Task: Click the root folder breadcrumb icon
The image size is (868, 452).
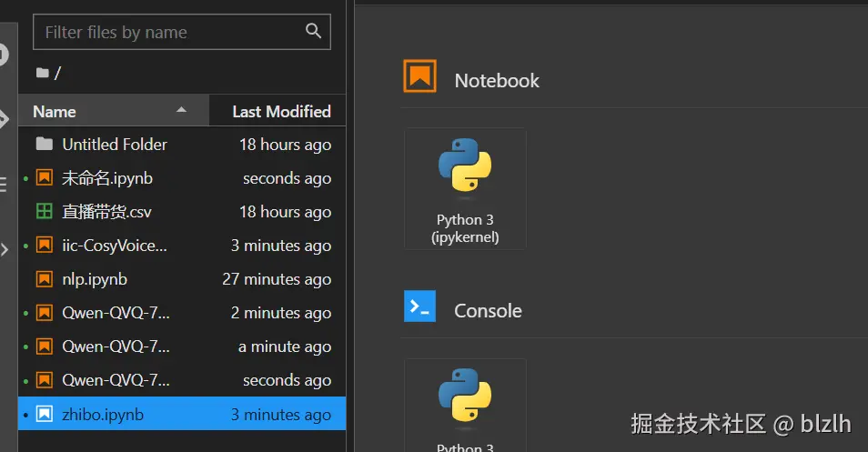Action: pos(42,73)
